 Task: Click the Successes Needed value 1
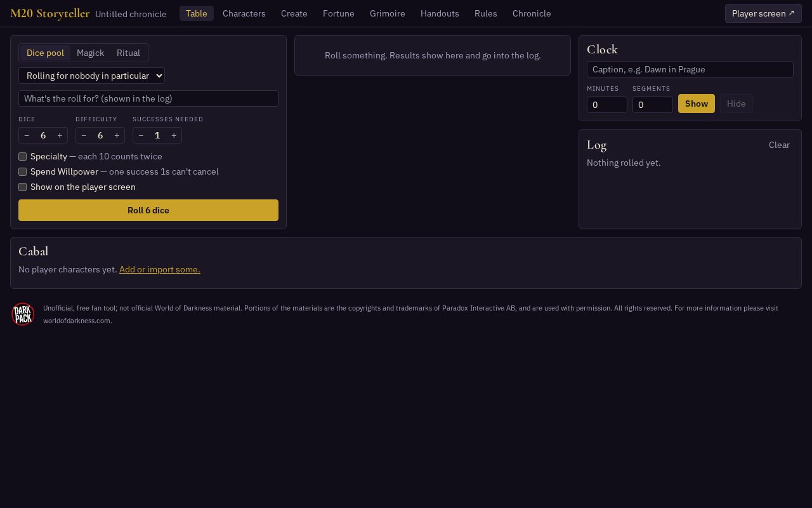click(x=157, y=135)
